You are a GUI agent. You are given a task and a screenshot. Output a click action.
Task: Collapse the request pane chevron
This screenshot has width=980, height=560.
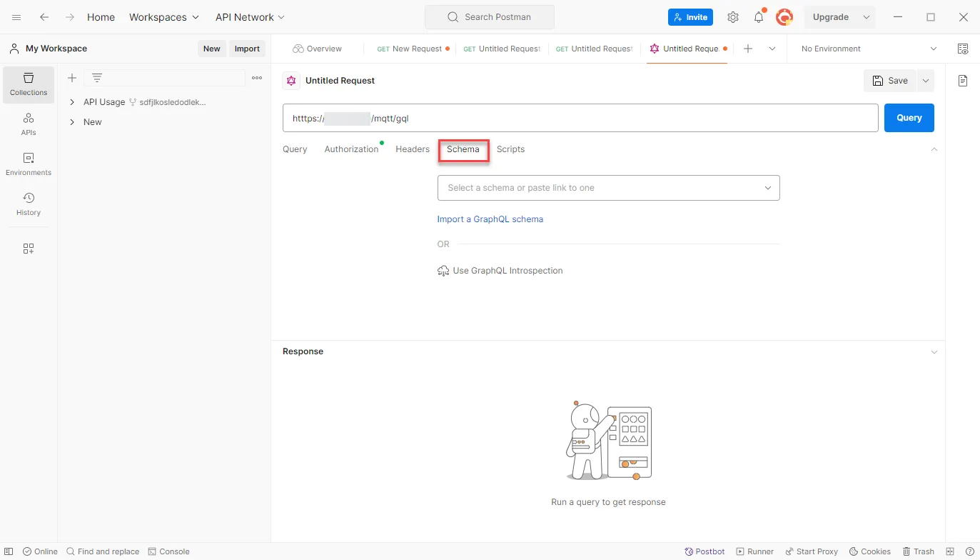click(x=934, y=149)
